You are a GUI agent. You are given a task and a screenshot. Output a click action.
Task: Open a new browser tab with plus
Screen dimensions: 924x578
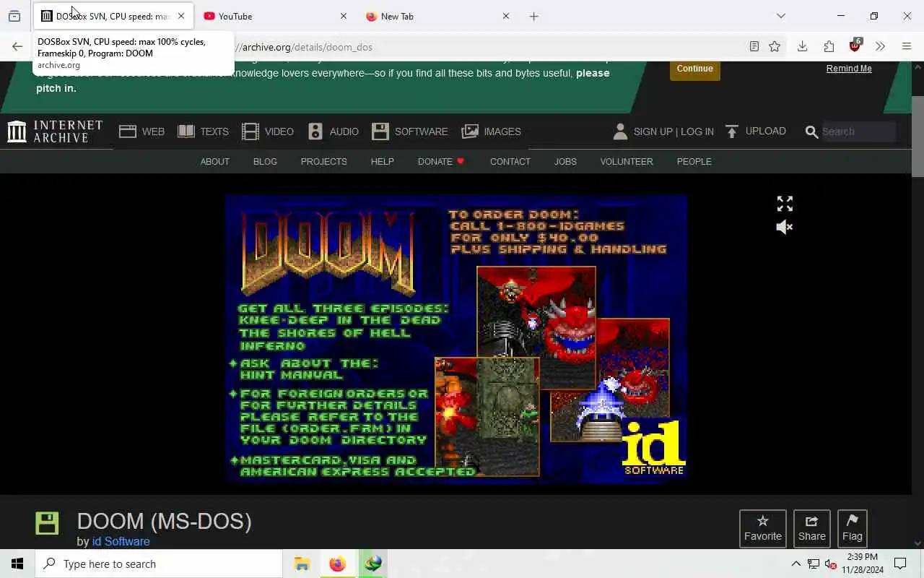pyautogui.click(x=534, y=16)
